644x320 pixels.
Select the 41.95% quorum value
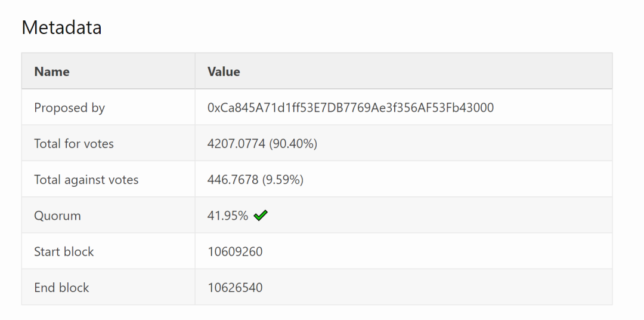point(228,216)
